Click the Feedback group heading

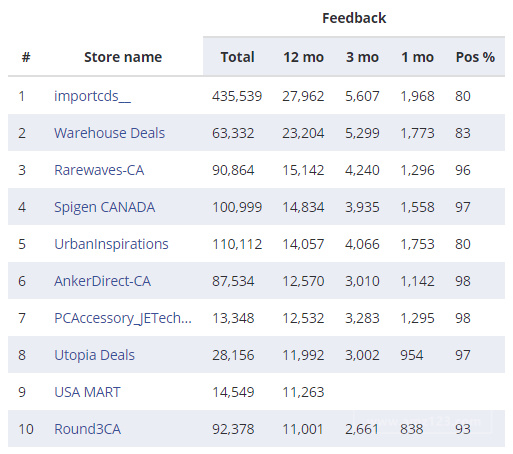click(354, 18)
